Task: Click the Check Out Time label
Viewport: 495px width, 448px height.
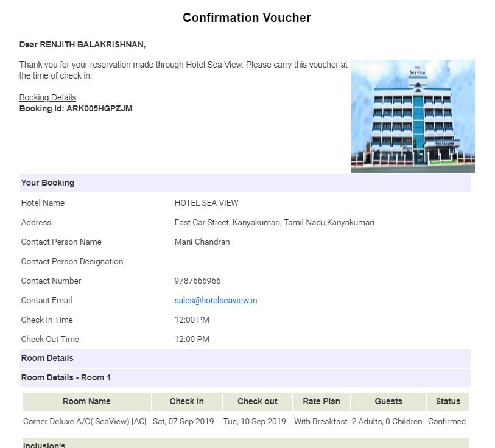Action: (x=50, y=340)
